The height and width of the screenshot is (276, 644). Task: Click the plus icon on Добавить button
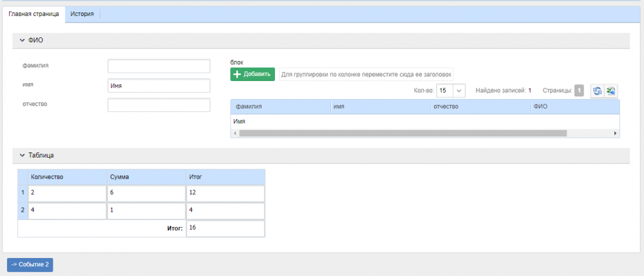(x=237, y=74)
